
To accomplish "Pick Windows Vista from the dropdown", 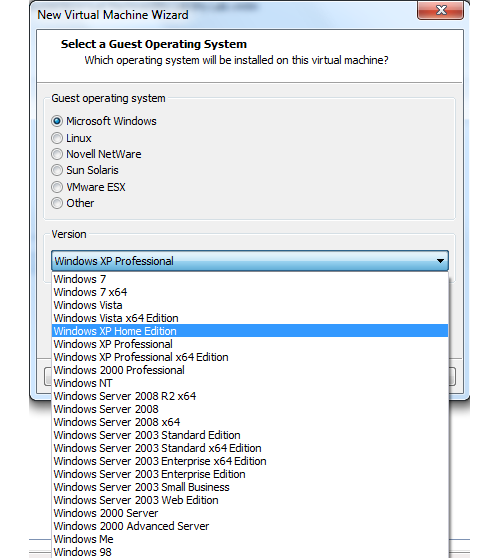I will [250, 305].
